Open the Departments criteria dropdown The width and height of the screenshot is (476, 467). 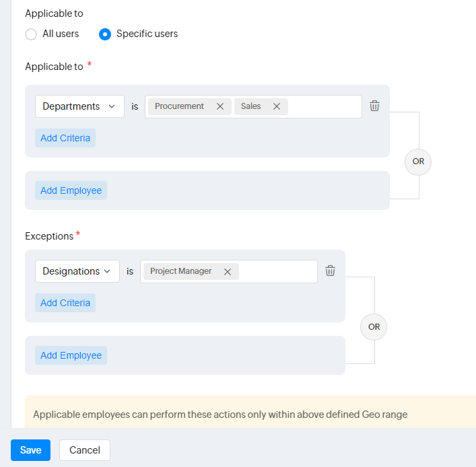pyautogui.click(x=79, y=106)
